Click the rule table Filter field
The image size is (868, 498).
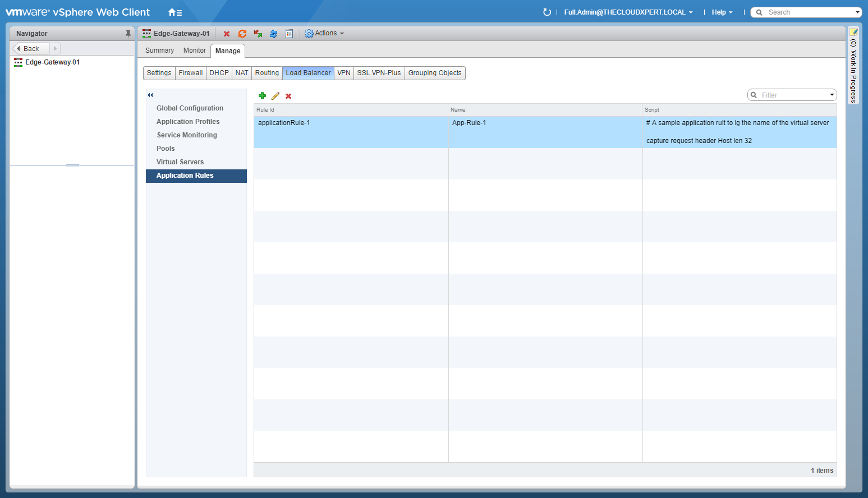[x=792, y=95]
